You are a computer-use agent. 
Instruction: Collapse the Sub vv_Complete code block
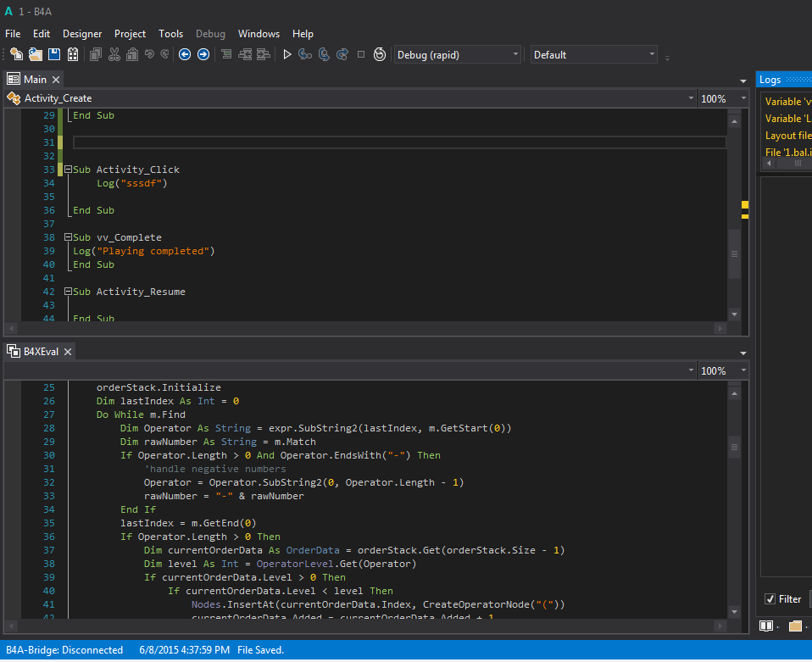68,237
